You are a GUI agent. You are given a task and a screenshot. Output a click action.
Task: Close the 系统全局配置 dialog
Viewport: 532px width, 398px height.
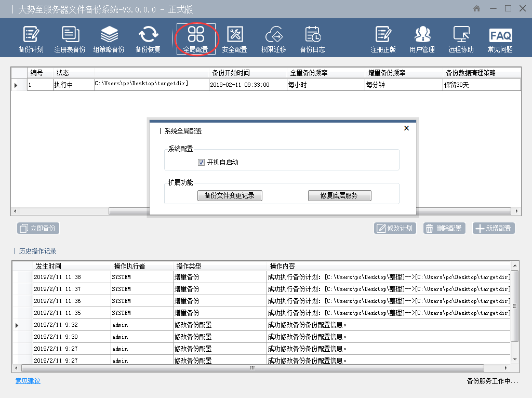click(406, 128)
